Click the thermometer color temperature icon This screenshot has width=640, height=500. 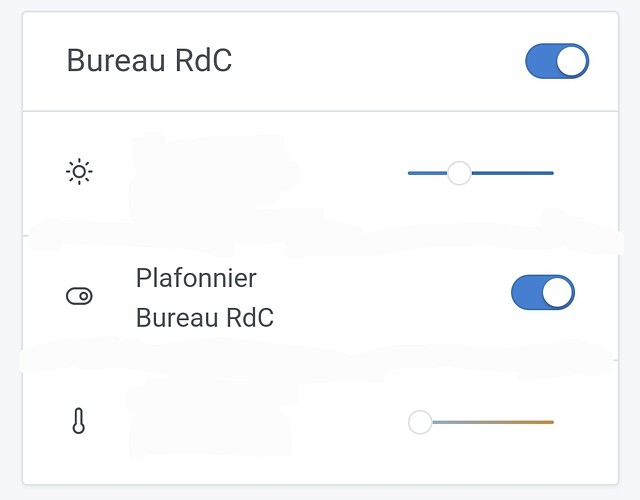coord(79,422)
